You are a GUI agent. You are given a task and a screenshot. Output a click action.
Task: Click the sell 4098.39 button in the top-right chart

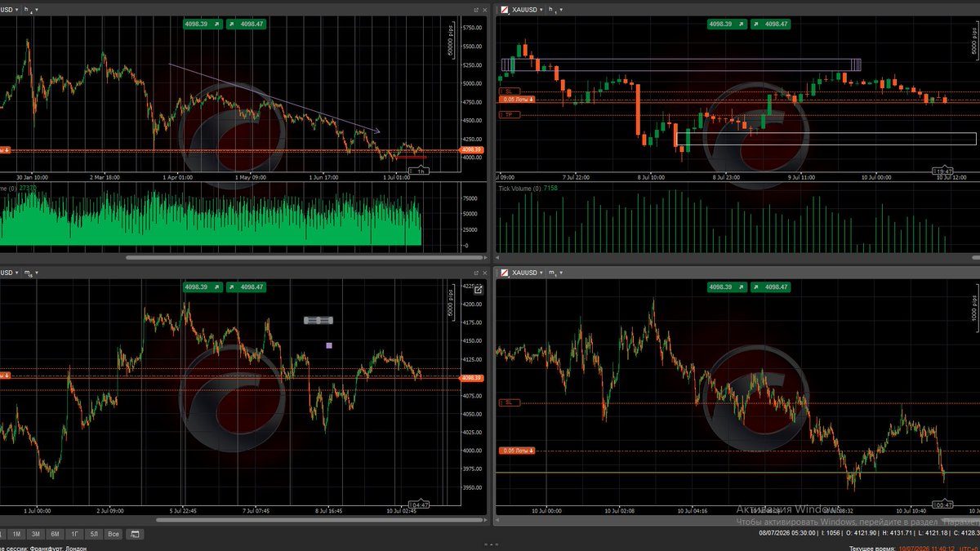coord(726,24)
